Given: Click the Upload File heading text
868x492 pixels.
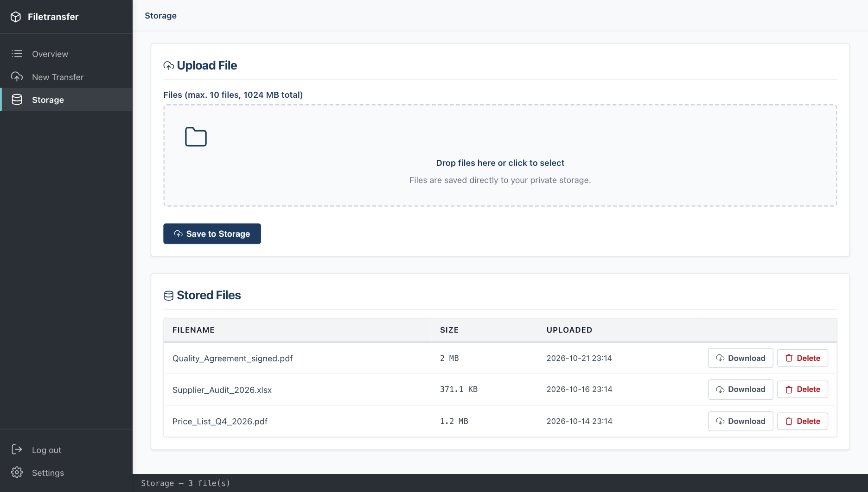Looking at the screenshot, I should pyautogui.click(x=207, y=66).
